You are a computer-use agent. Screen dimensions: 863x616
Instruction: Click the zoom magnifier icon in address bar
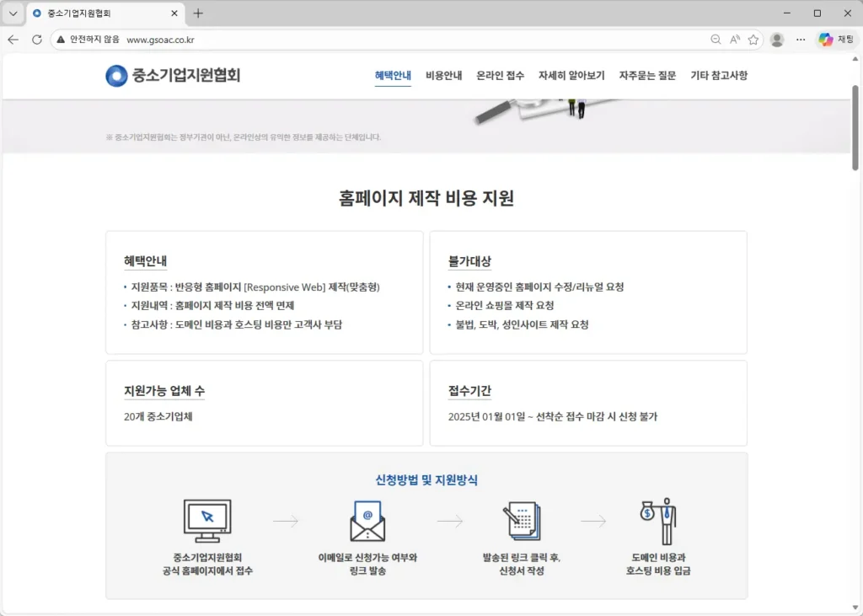click(716, 40)
